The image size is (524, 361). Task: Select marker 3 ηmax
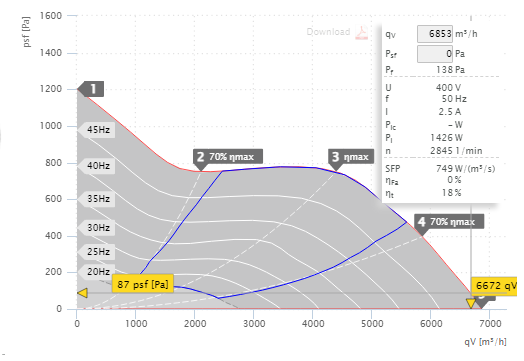point(351,157)
